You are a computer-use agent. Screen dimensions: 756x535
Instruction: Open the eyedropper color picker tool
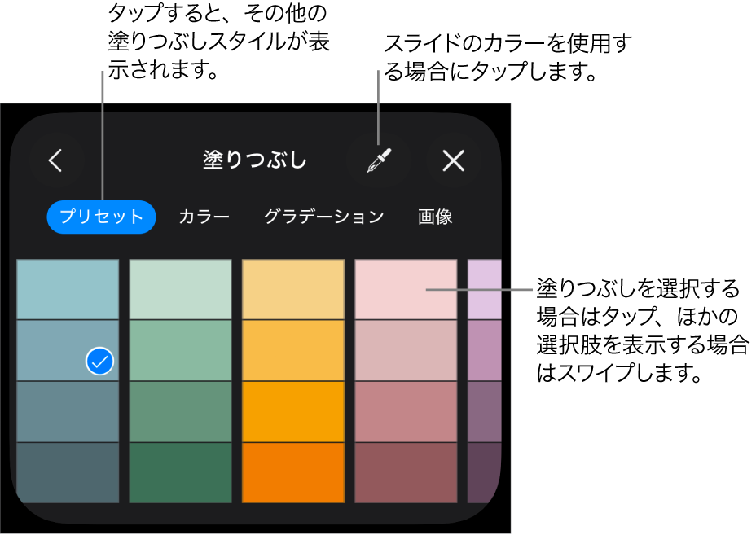pos(378,160)
